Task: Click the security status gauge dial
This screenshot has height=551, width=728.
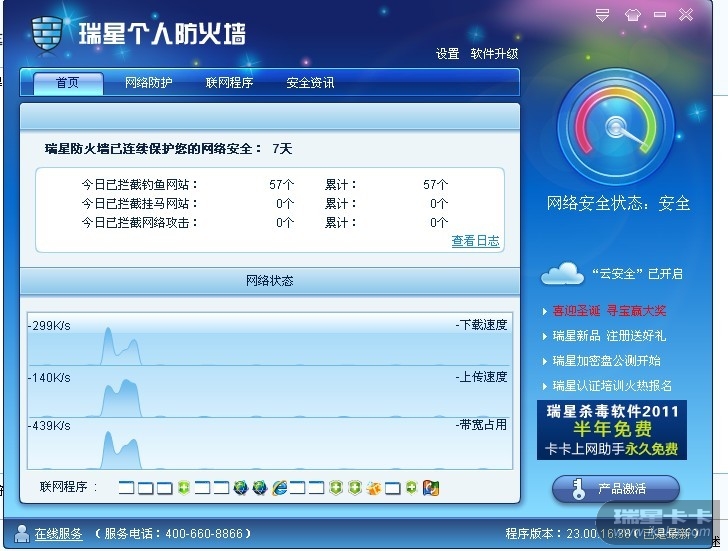Action: (616, 126)
